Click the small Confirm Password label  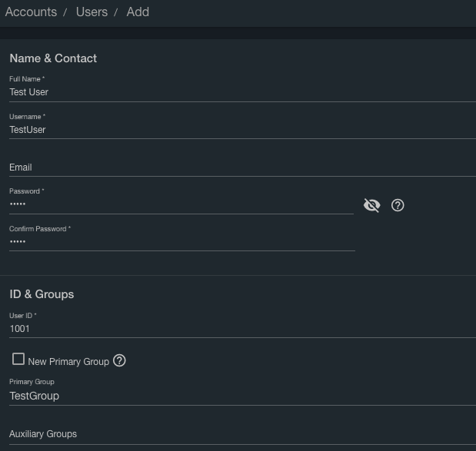[x=40, y=229]
